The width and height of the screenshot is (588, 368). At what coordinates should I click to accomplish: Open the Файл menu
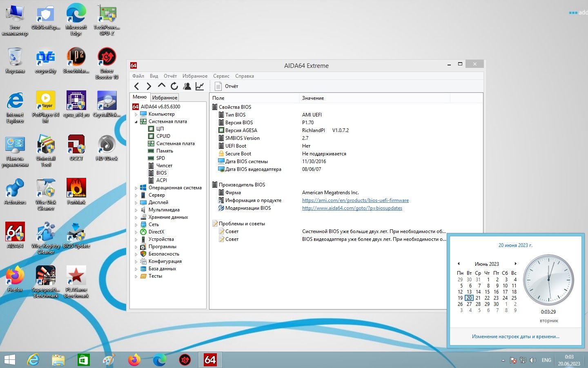(138, 76)
